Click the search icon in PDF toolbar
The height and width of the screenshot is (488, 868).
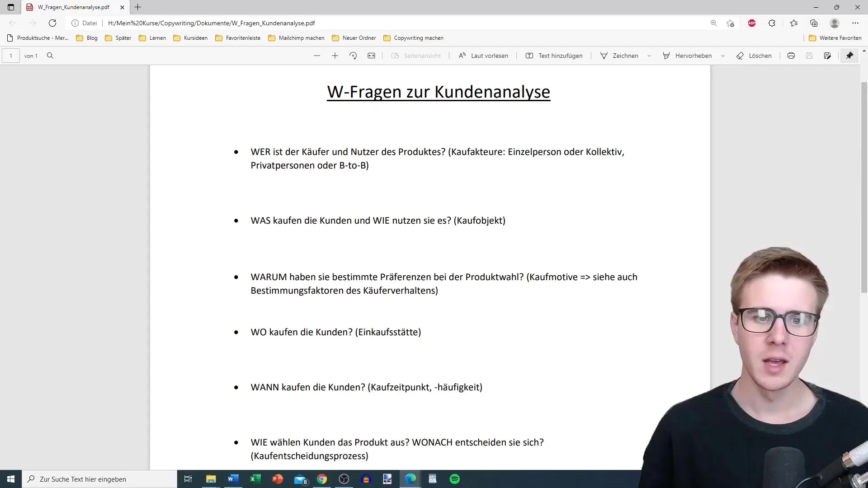click(50, 56)
